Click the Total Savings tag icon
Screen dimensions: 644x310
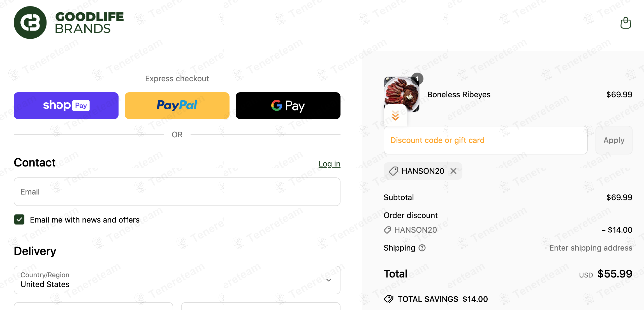pos(389,299)
